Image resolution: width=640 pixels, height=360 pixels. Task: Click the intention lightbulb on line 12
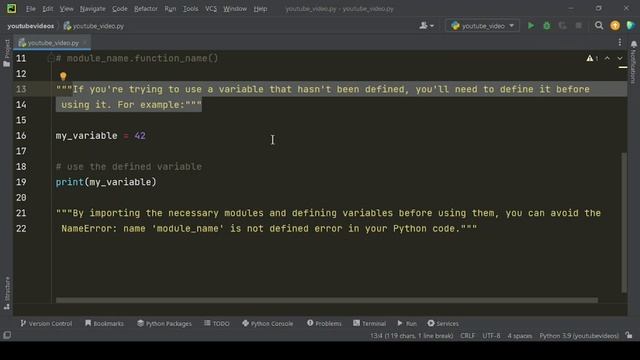[63, 76]
